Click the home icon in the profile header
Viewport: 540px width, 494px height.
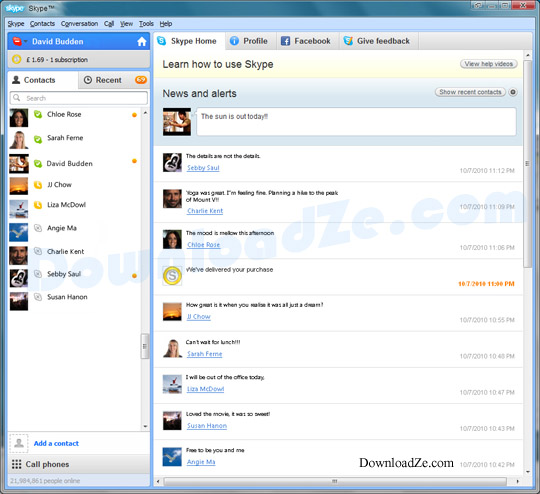(142, 42)
